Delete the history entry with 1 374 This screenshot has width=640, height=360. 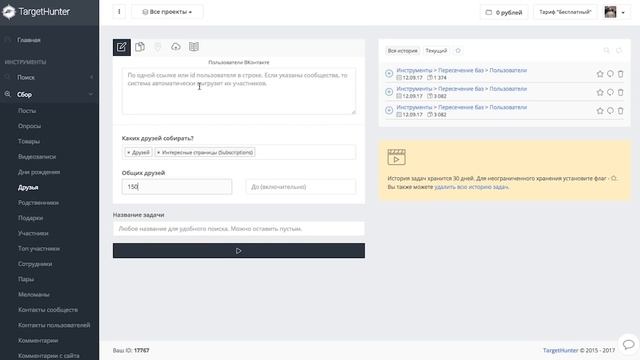click(620, 74)
